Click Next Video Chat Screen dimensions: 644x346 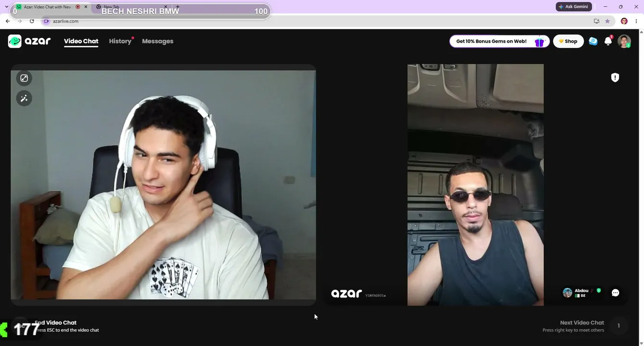tap(582, 322)
